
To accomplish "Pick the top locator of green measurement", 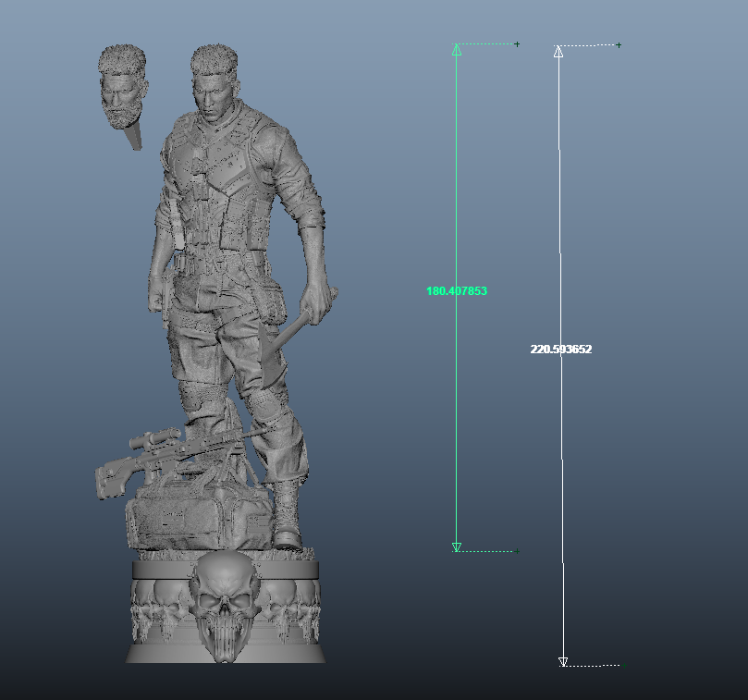I will pos(517,43).
